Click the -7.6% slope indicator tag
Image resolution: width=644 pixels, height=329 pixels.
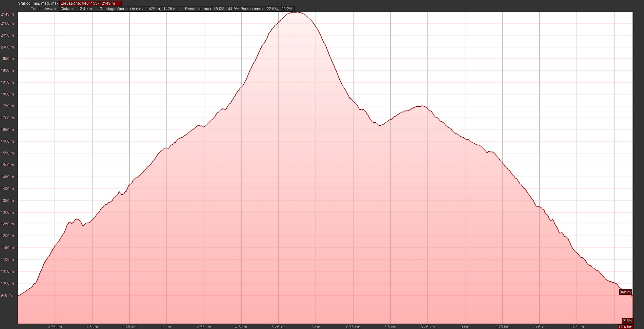(x=627, y=321)
